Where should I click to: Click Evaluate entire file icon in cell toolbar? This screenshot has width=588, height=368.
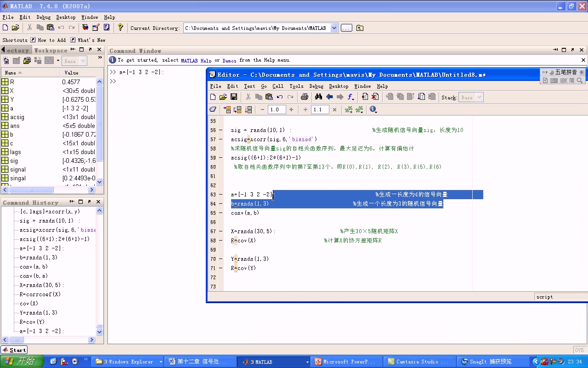(x=249, y=109)
